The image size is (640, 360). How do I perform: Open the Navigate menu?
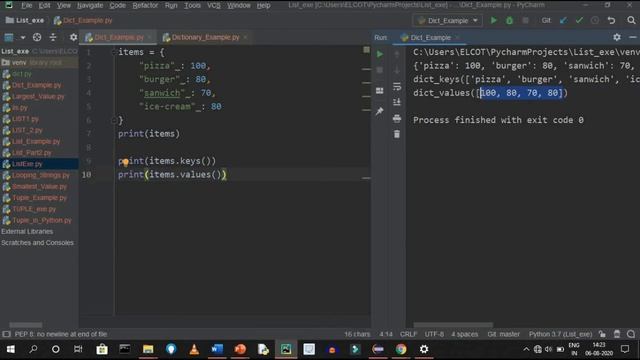[90, 5]
